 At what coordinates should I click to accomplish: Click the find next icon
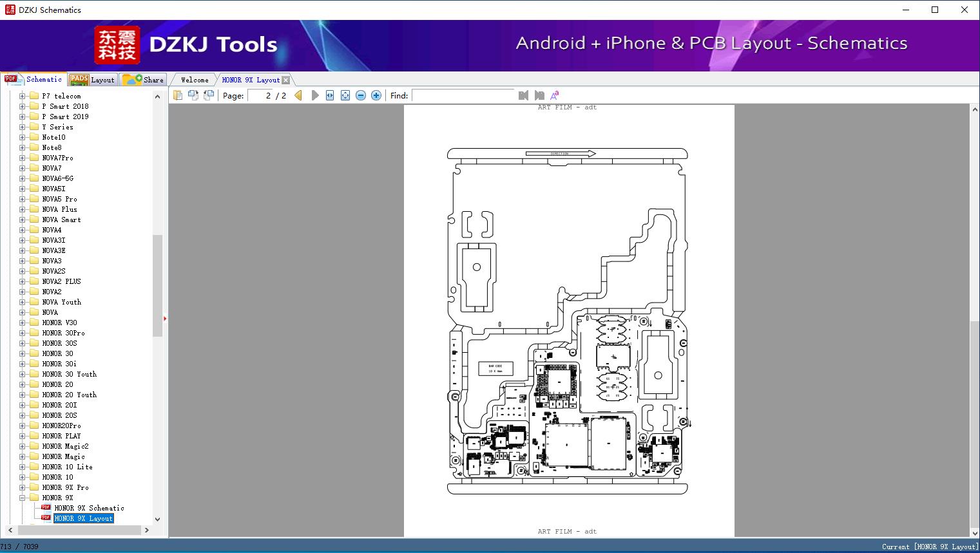(x=539, y=95)
